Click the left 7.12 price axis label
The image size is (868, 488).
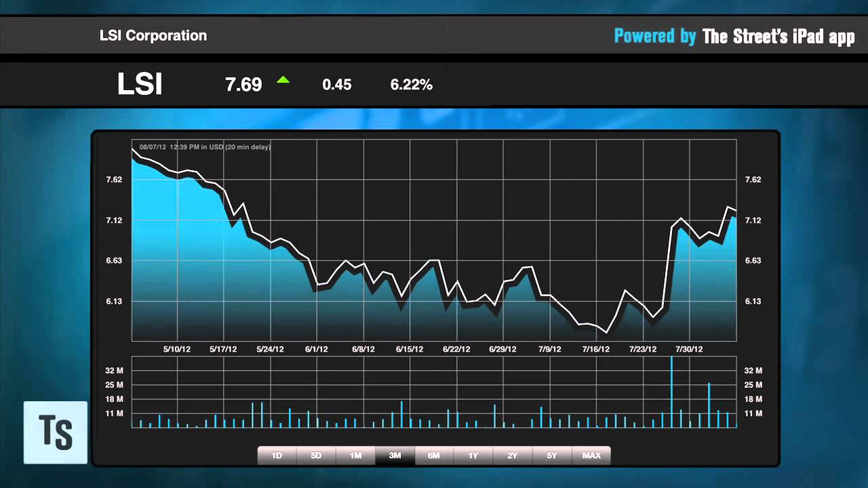click(114, 220)
